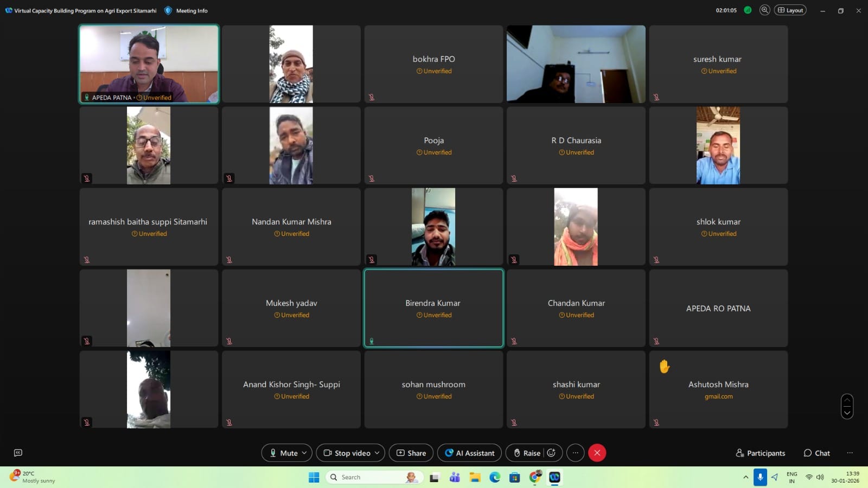Click the zoom magnifier icon in title bar
This screenshot has height=488, width=868.
pos(764,10)
